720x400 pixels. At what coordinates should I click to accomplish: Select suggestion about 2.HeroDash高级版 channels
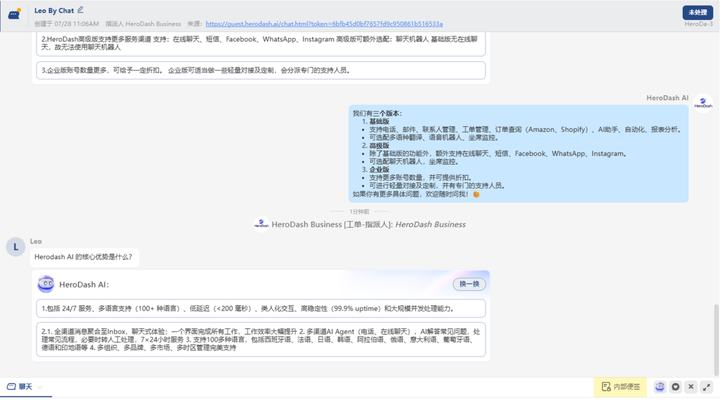tap(260, 43)
